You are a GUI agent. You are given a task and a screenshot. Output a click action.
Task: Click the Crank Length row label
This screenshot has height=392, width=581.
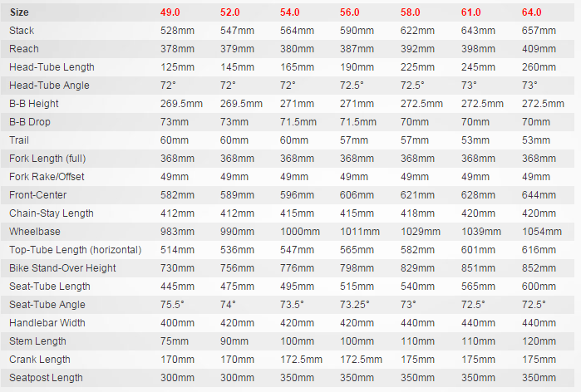(39, 360)
